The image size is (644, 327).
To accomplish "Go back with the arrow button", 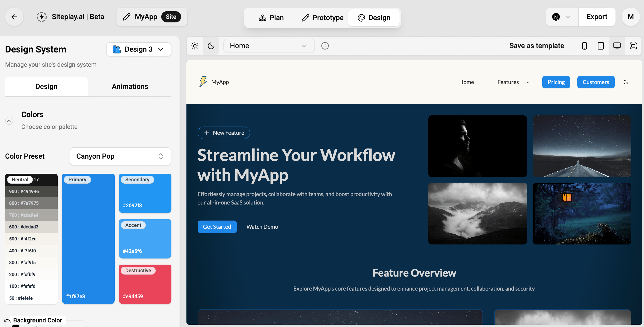I will (14, 17).
